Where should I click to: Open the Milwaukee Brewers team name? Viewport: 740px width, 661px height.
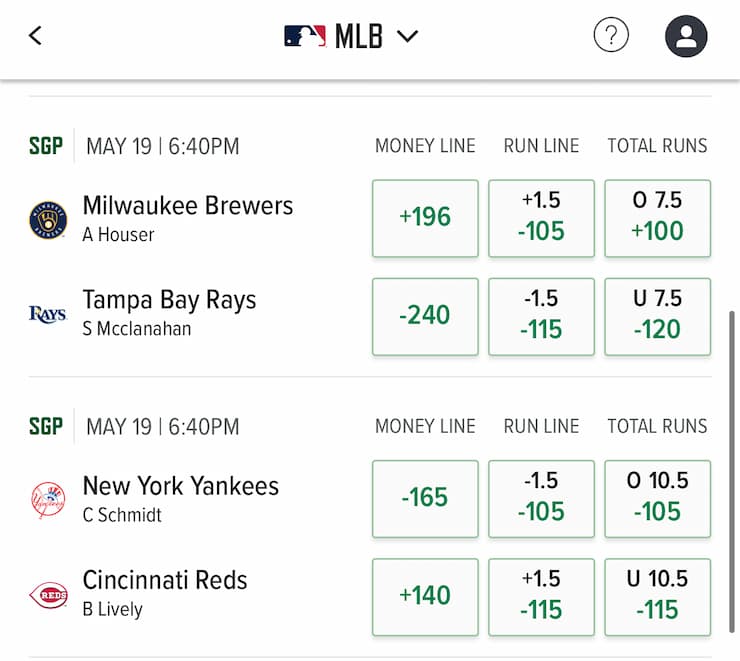[188, 205]
